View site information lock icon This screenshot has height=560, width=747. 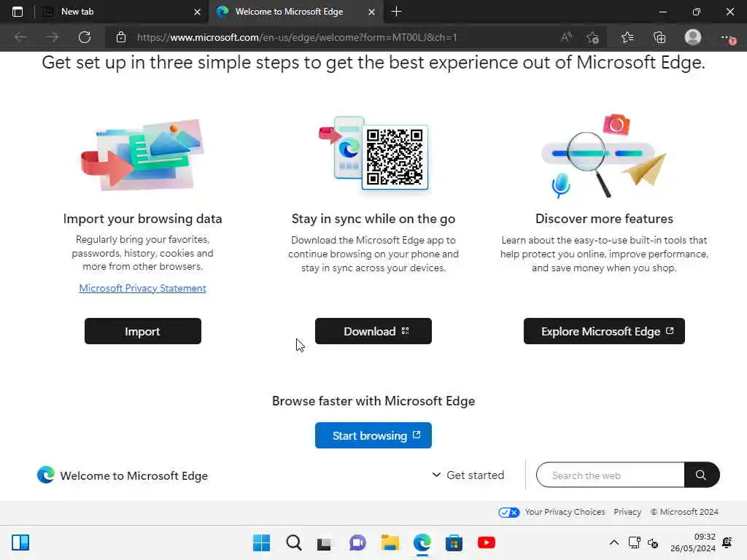click(121, 37)
